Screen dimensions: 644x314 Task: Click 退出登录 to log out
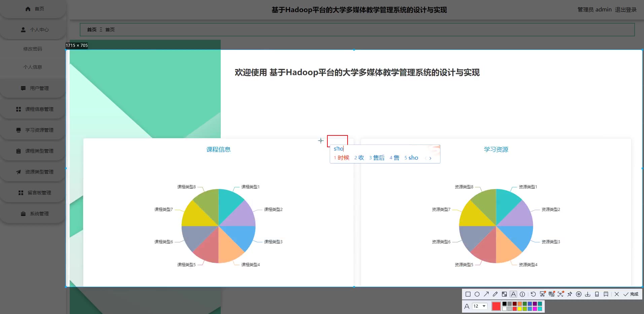626,10
